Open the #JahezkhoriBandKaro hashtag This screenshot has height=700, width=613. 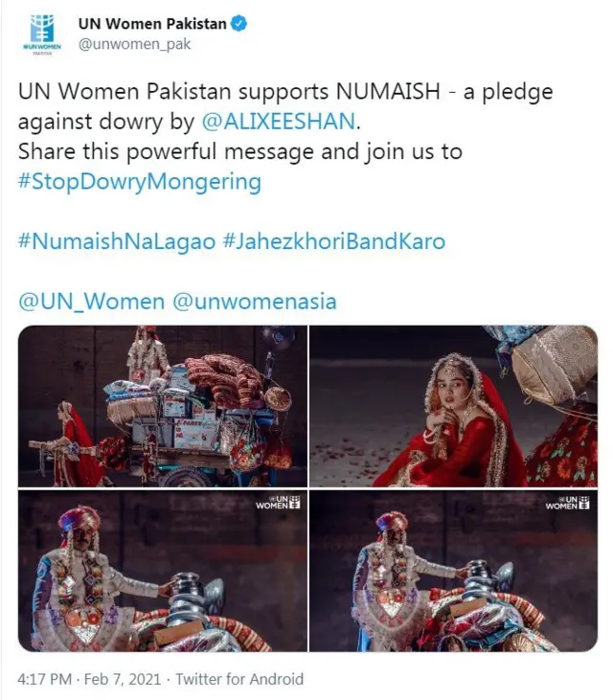333,241
